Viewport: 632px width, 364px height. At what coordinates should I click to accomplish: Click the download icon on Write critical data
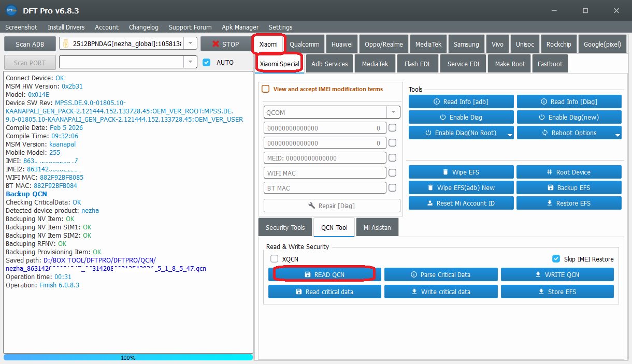414,292
